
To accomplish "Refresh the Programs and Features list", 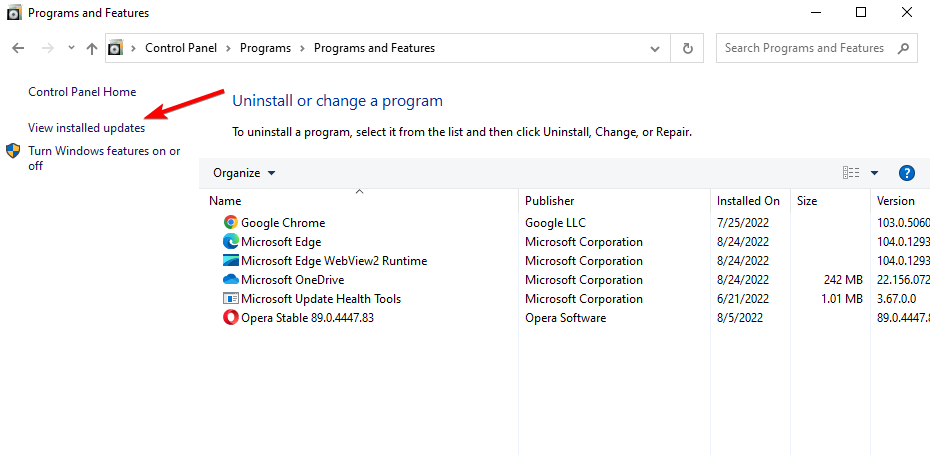I will click(x=687, y=48).
